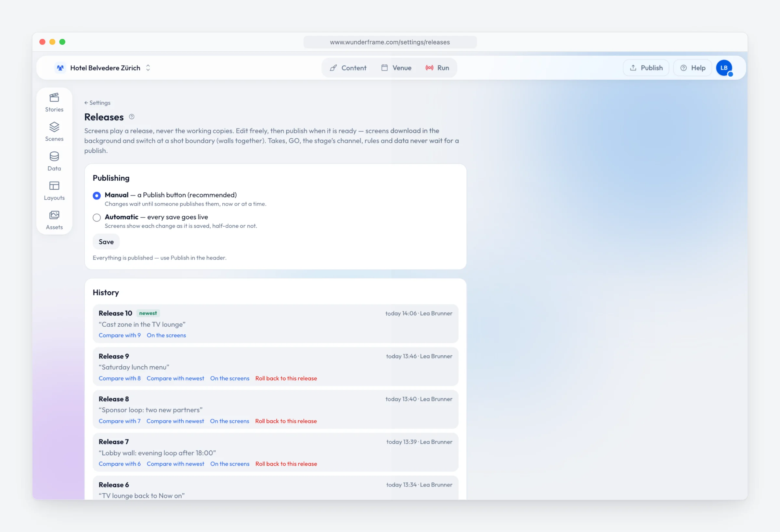Open On the screens for Release 7
780x532 pixels.
pos(229,463)
